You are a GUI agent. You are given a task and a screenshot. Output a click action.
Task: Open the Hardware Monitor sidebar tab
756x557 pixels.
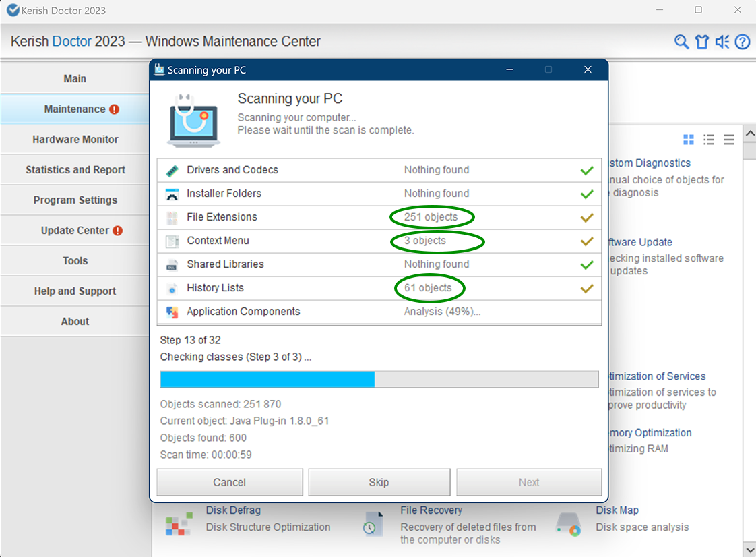(x=75, y=140)
